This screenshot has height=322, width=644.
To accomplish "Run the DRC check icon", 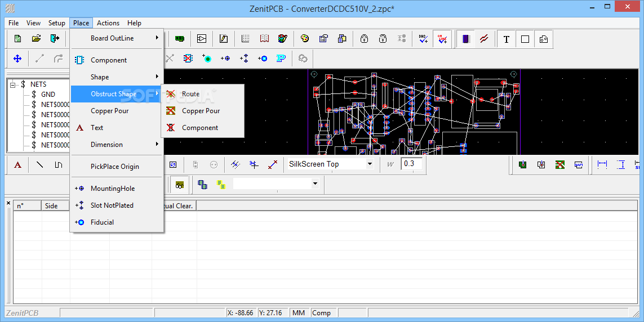I will [423, 38].
